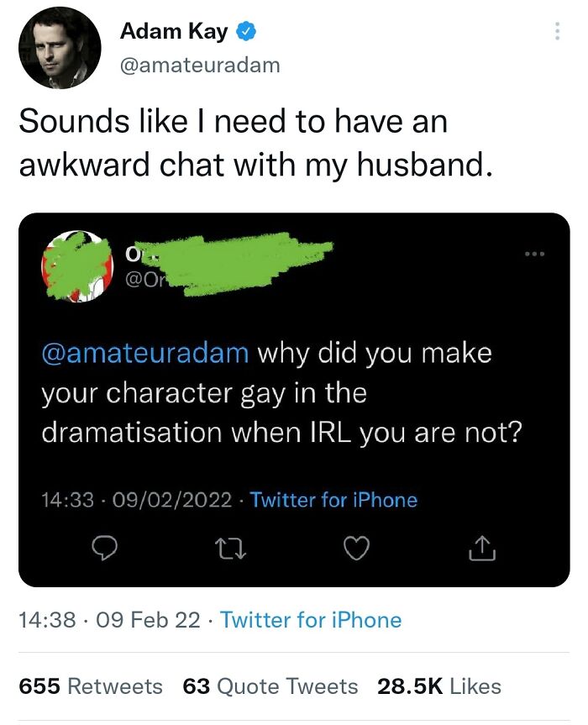
Task: Tap the reply speech bubble icon
Action: pyautogui.click(x=106, y=549)
